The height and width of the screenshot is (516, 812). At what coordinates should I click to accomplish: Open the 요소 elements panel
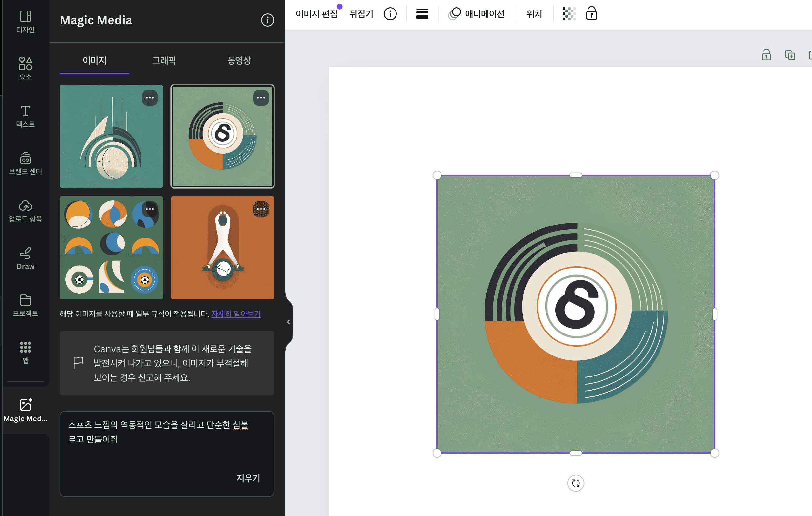(x=25, y=69)
